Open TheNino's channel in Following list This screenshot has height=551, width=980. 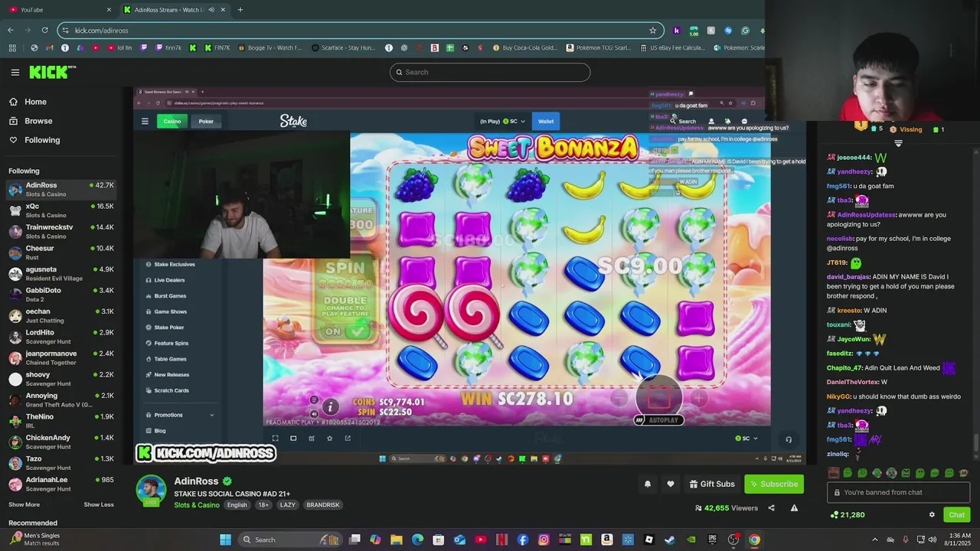(x=61, y=421)
